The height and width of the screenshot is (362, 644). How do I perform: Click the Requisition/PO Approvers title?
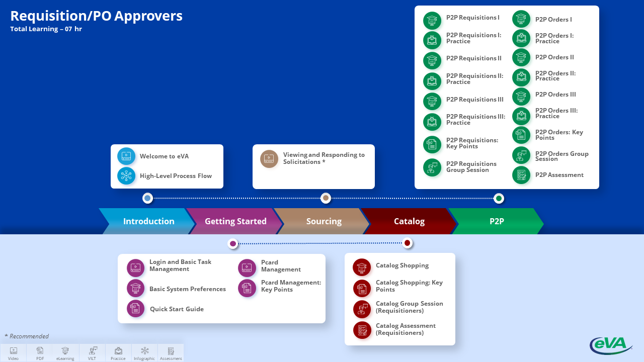coord(96,16)
